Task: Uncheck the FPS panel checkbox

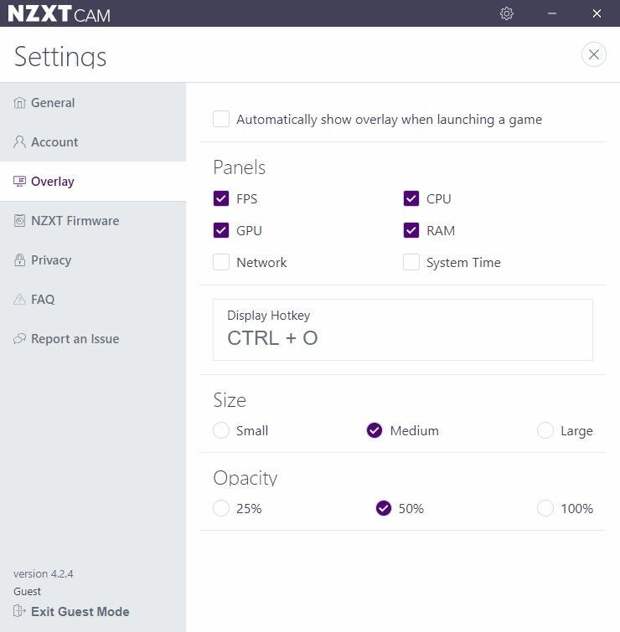Action: click(221, 199)
